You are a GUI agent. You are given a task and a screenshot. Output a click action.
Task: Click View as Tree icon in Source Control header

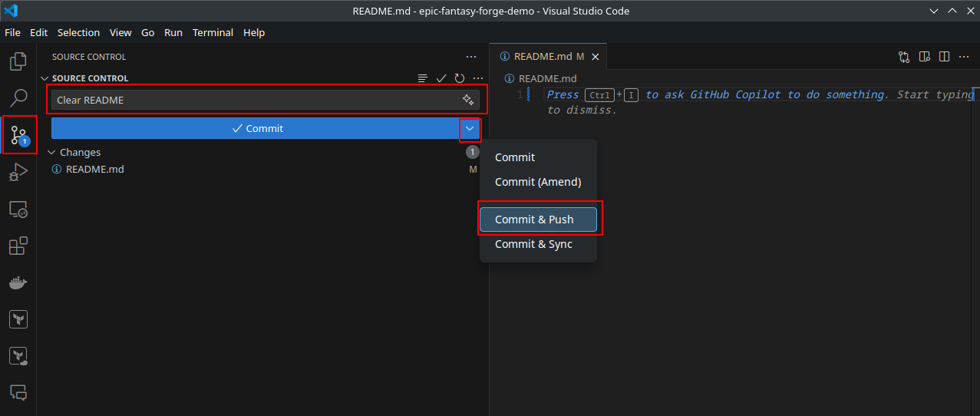(422, 78)
